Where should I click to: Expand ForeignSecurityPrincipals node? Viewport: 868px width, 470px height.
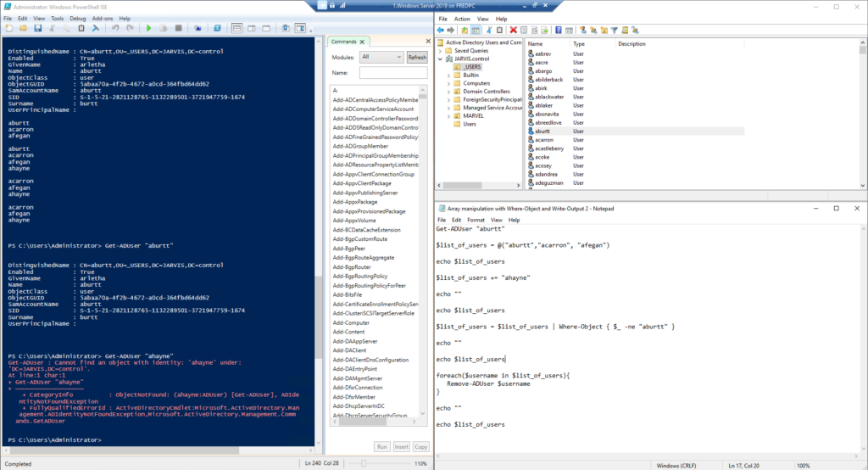[x=448, y=100]
